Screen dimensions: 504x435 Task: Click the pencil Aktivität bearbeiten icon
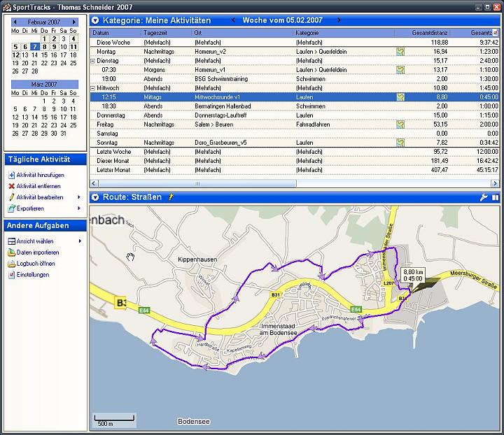tap(12, 197)
